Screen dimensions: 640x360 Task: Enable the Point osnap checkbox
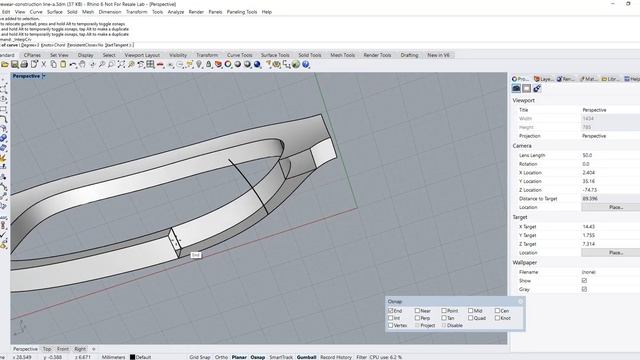pos(444,311)
